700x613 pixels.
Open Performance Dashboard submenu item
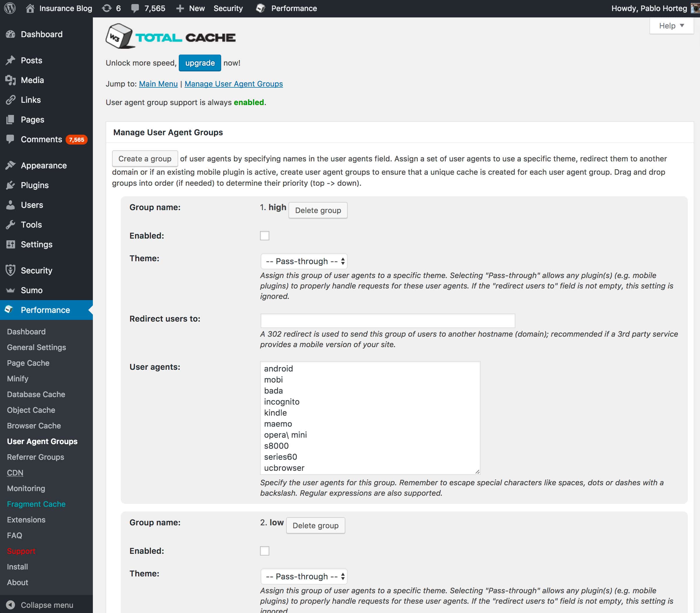tap(26, 331)
